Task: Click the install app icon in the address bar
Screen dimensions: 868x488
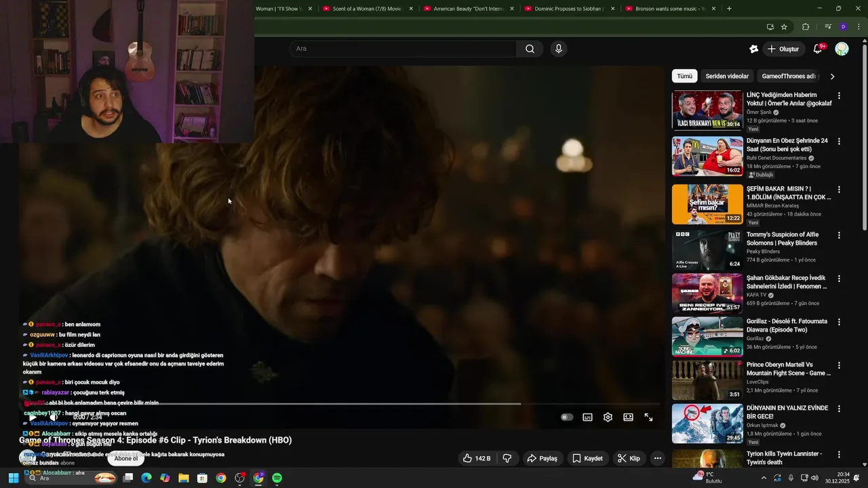Action: 770,27
